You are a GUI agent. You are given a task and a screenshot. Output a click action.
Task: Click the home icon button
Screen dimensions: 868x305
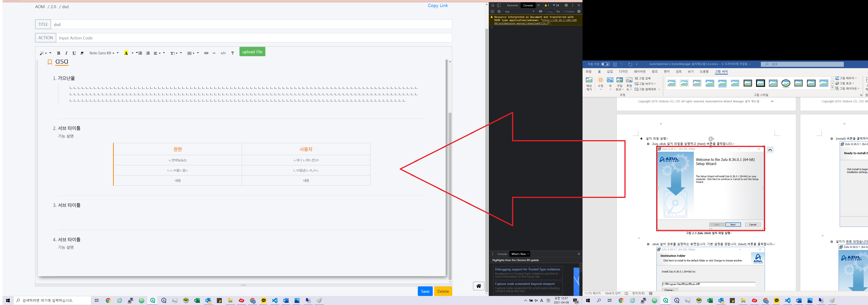pyautogui.click(x=479, y=286)
